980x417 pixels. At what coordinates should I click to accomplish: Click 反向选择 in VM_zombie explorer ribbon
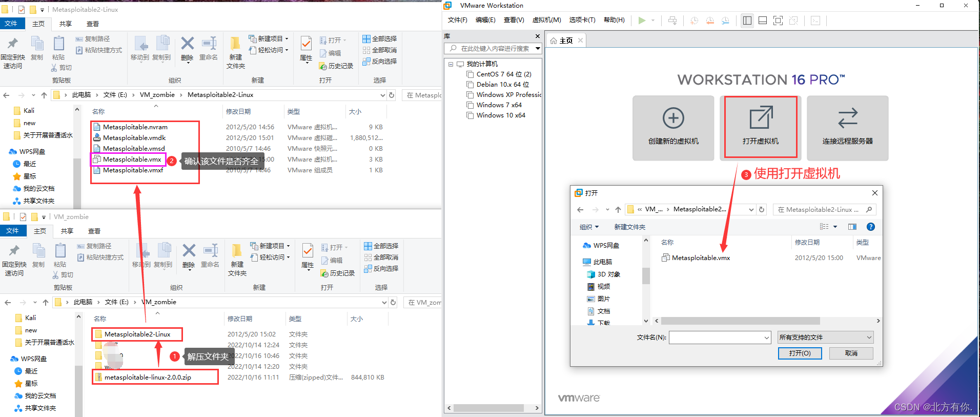[x=381, y=268]
